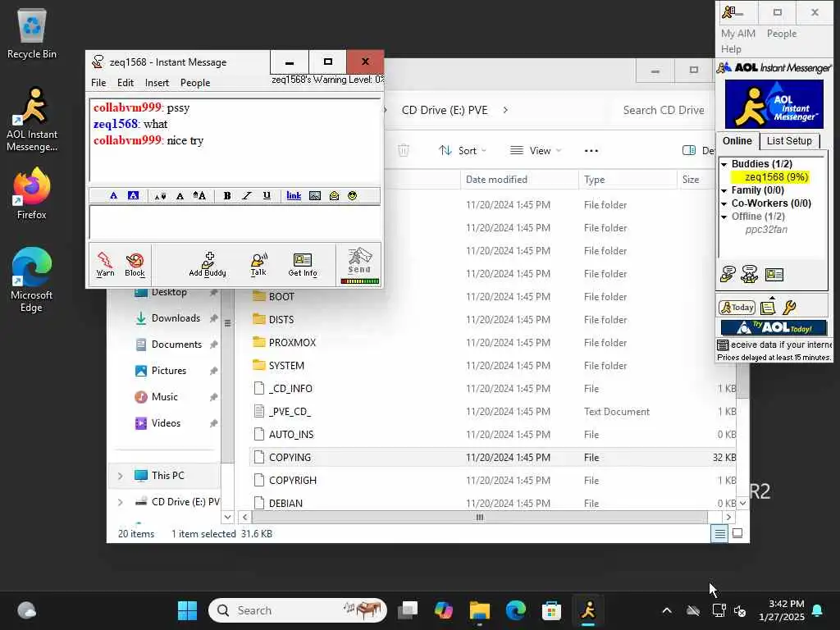Toggle italic formatting in the message
840x630 pixels.
click(246, 195)
